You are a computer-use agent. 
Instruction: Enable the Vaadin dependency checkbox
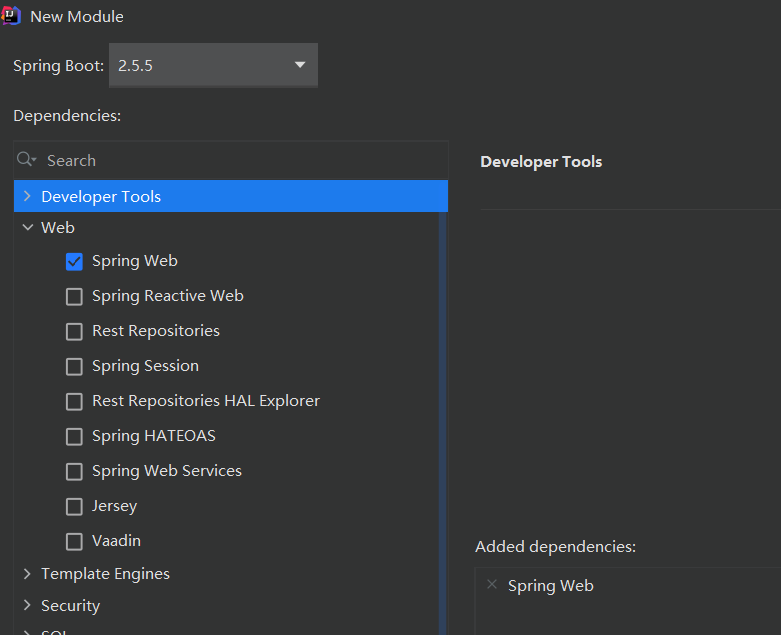point(74,541)
